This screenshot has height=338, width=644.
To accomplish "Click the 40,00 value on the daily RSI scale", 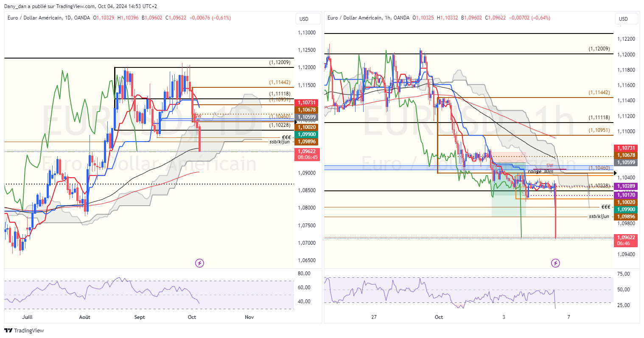I will 304,302.
